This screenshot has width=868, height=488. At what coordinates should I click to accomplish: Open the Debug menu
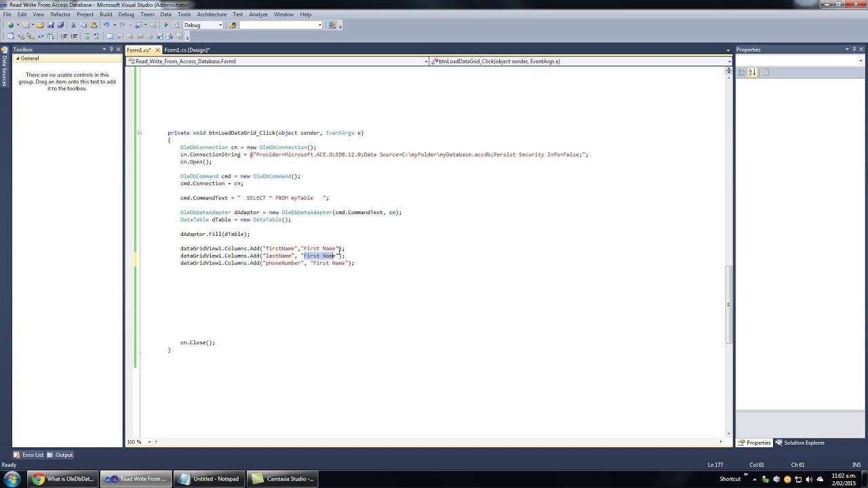pos(126,14)
